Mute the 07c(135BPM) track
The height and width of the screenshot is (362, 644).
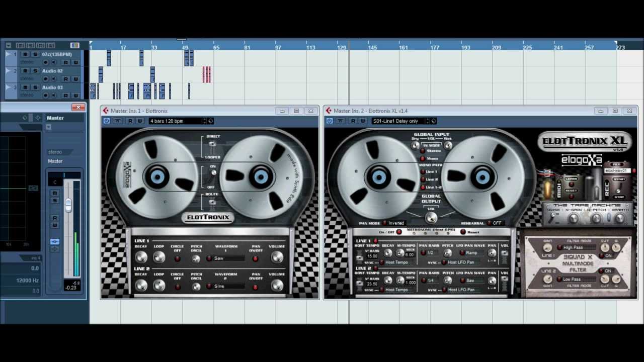[x=25, y=54]
